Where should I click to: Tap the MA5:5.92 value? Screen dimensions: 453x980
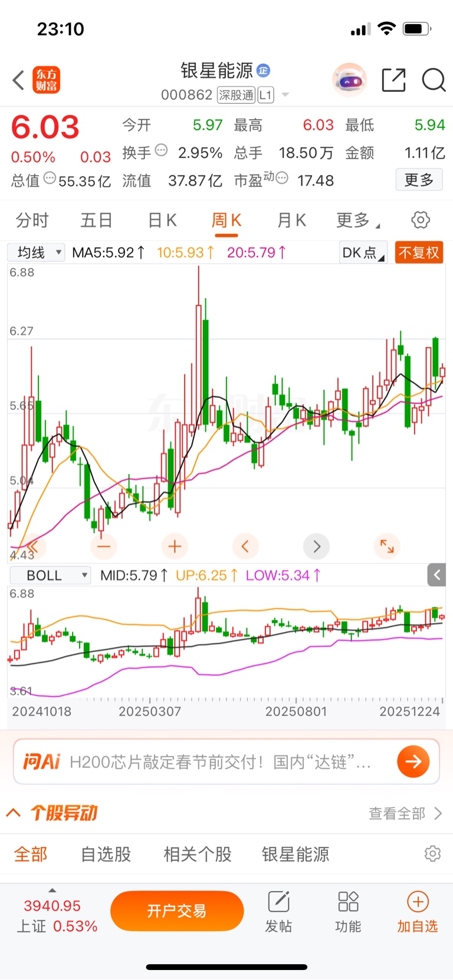tap(109, 253)
